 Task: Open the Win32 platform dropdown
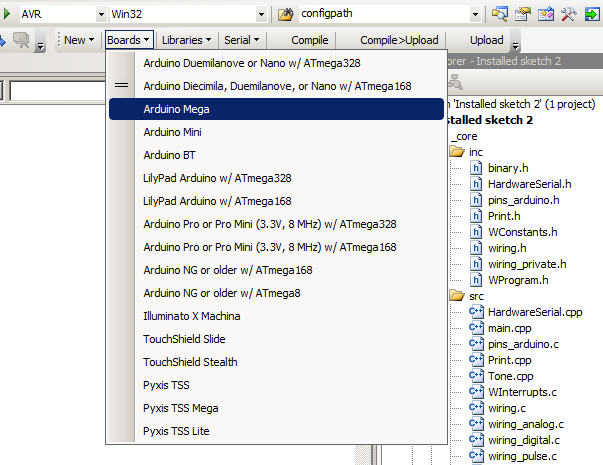261,15
